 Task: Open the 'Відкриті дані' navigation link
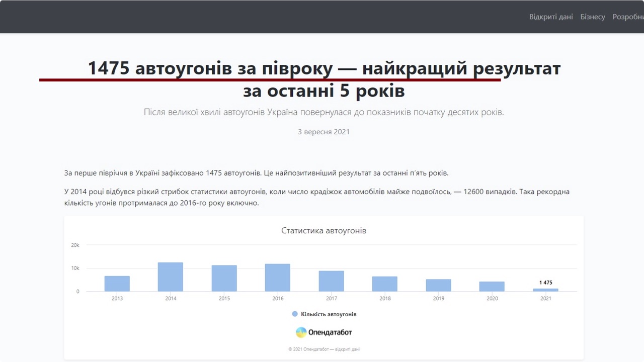tap(551, 17)
